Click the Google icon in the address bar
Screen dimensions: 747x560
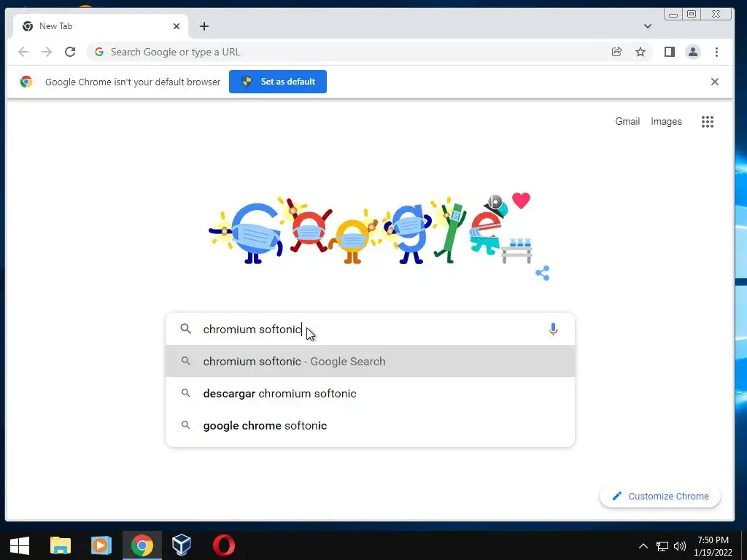tap(99, 52)
